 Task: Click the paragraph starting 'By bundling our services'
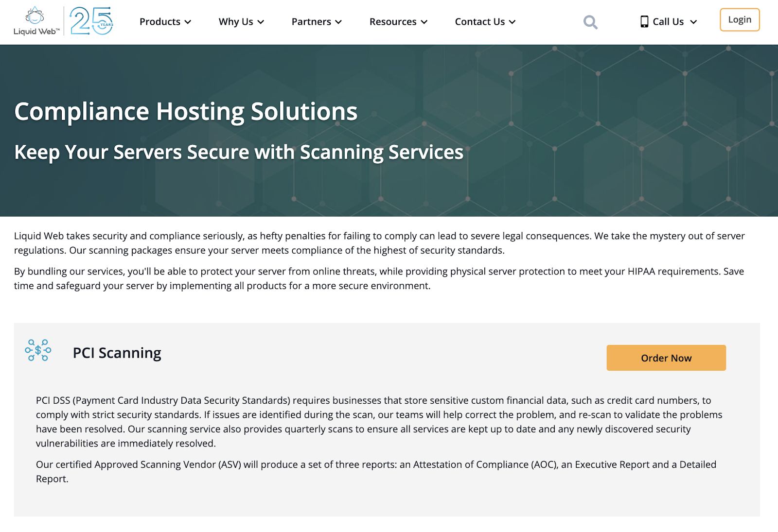(379, 278)
